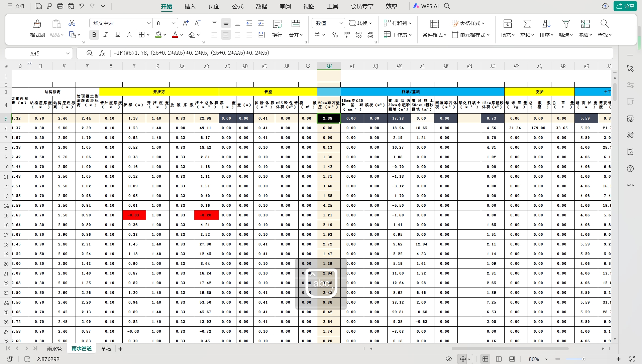Click the Help question mark in sidebar
The image size is (642, 364).
point(630,169)
